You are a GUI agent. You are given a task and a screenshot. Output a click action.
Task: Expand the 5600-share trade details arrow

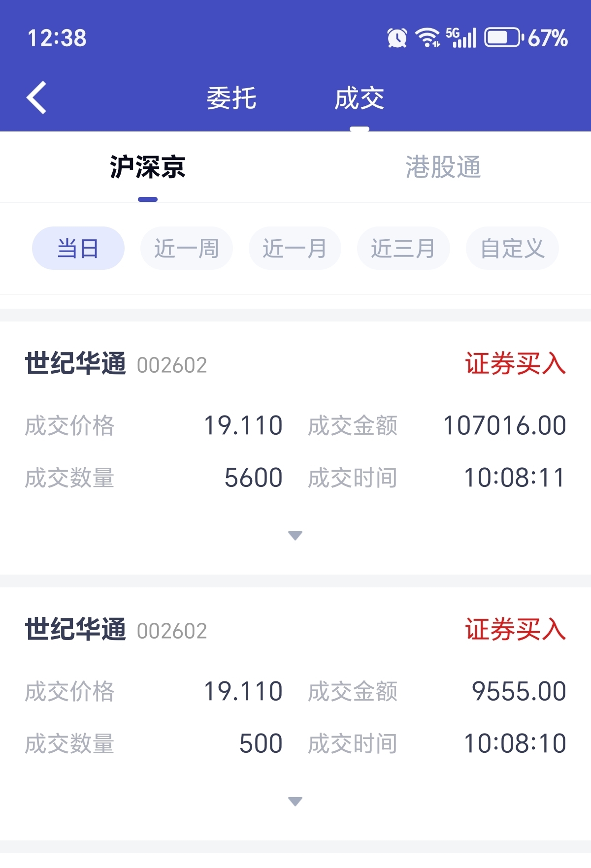[x=295, y=536]
